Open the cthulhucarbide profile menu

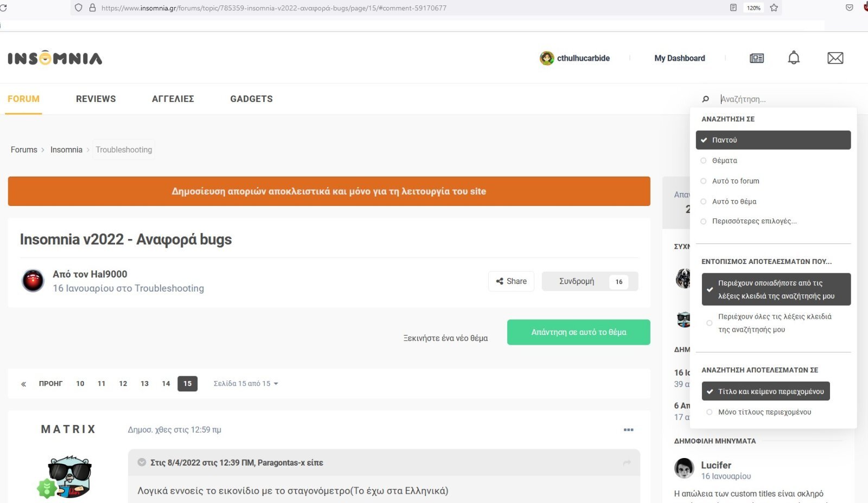tap(583, 58)
